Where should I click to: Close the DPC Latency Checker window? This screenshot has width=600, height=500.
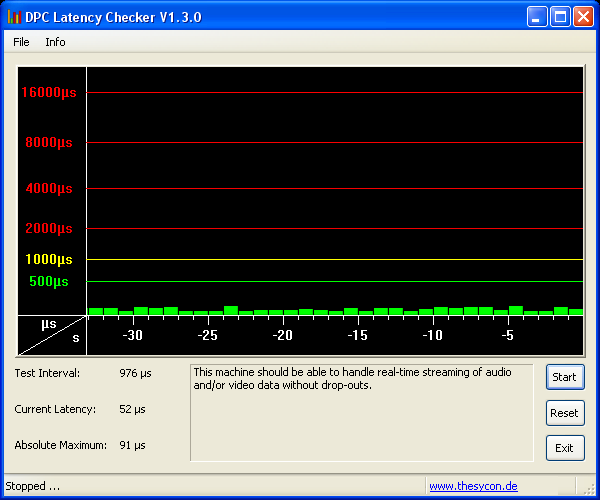[583, 17]
